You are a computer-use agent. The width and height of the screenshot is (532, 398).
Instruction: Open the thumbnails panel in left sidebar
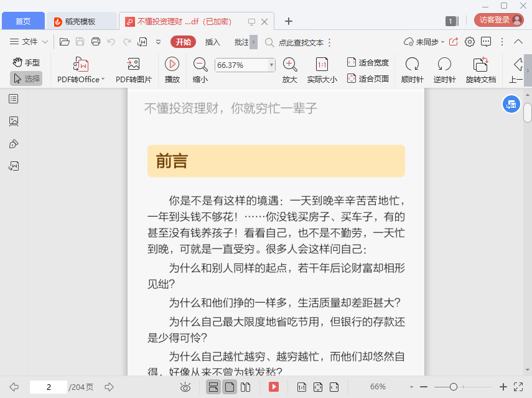click(14, 121)
